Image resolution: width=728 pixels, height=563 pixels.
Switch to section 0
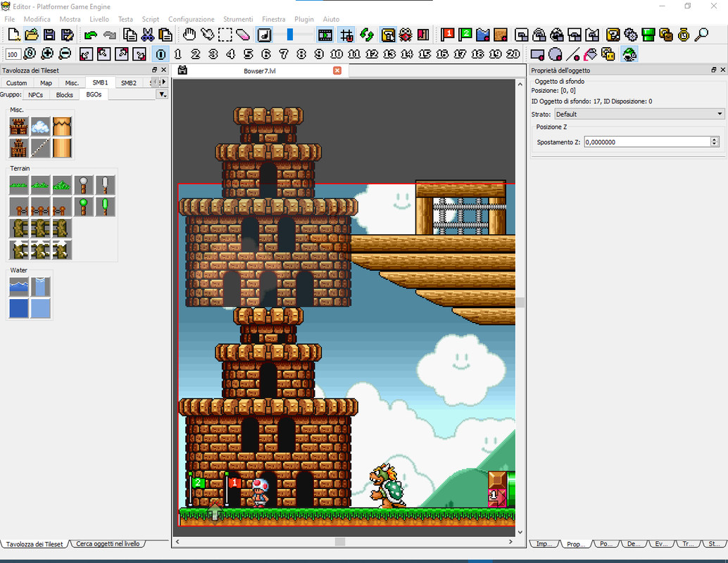[161, 54]
